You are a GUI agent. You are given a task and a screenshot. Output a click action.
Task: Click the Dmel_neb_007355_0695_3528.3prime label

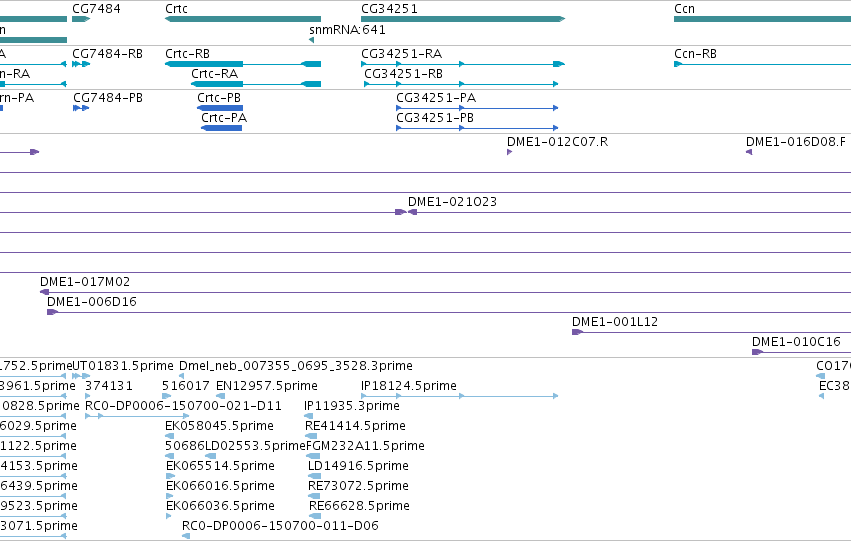[296, 366]
